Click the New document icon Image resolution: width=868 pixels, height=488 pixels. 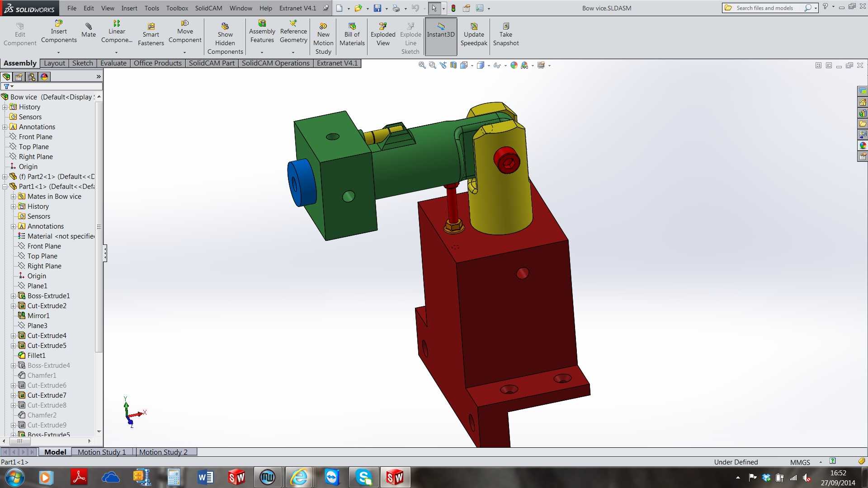tap(340, 8)
